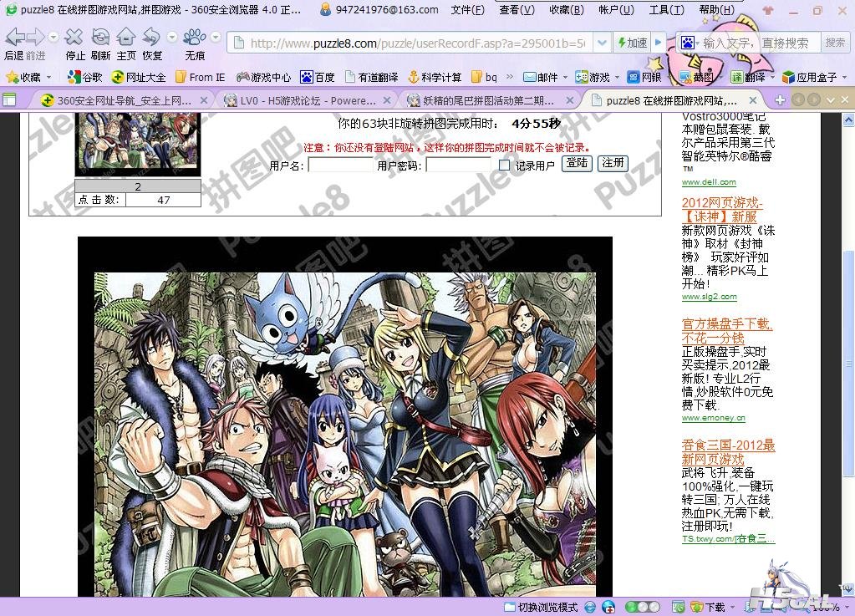Expand the dropdown next to 无痕

216,37
